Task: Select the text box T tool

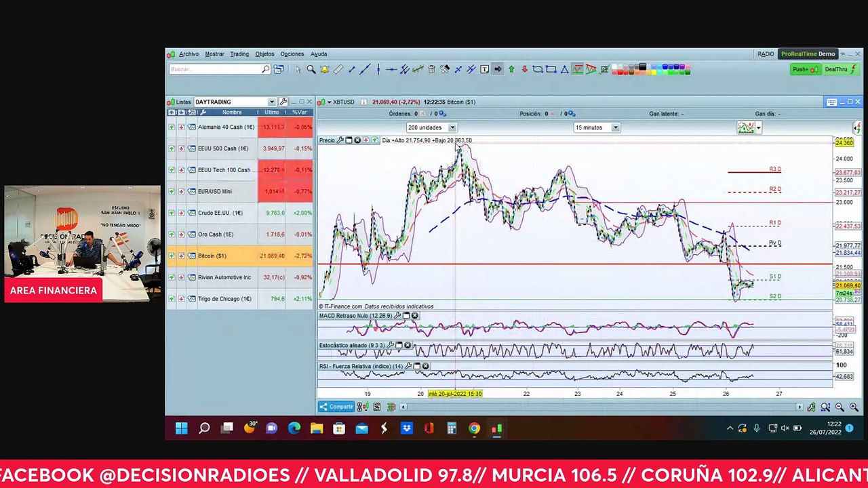Action: pyautogui.click(x=485, y=69)
